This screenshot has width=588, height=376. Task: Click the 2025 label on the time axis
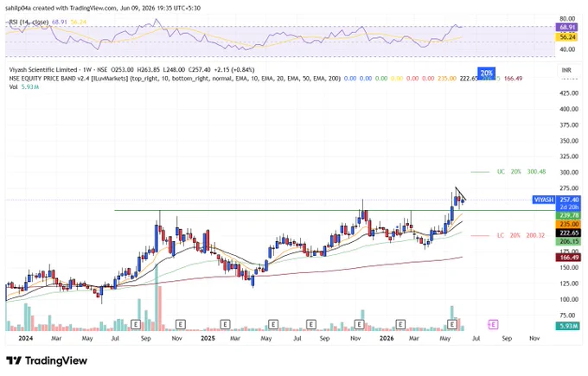point(208,338)
